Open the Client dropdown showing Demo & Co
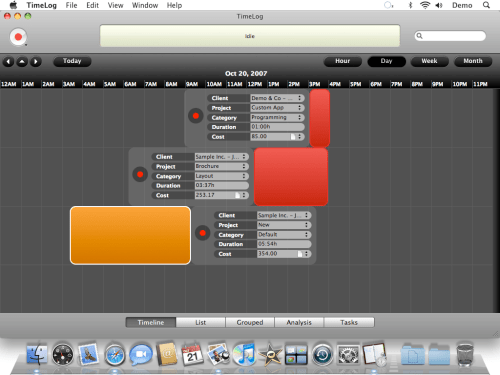The image size is (500, 375). (277, 98)
